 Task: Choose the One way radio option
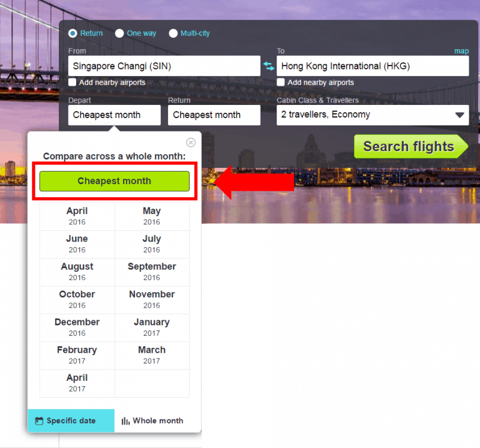tap(119, 34)
